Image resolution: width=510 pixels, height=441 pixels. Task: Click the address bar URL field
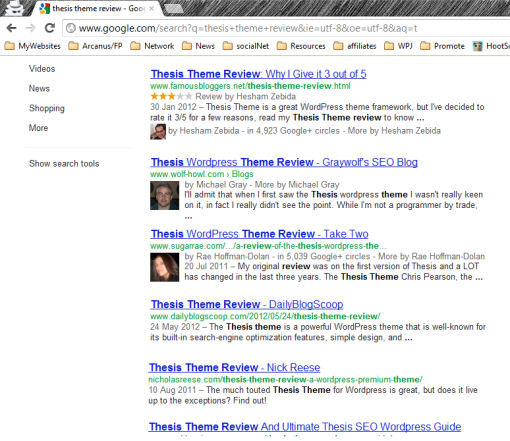pos(287,28)
